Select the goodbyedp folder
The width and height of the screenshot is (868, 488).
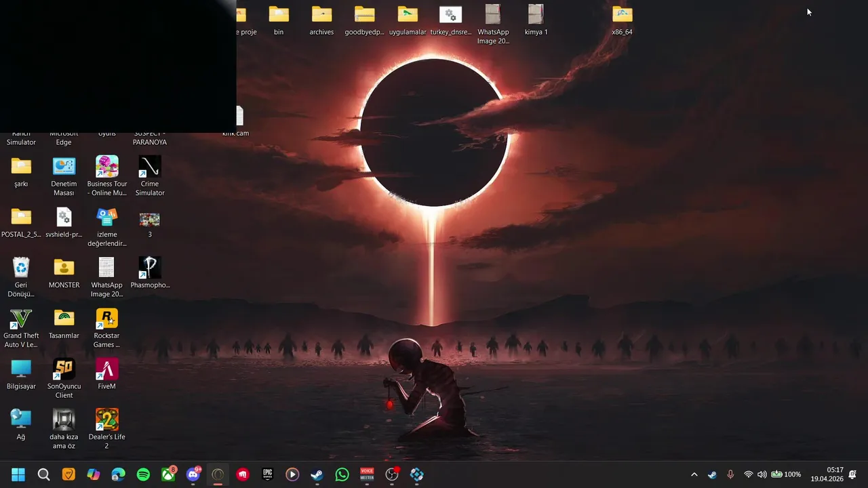(364, 20)
